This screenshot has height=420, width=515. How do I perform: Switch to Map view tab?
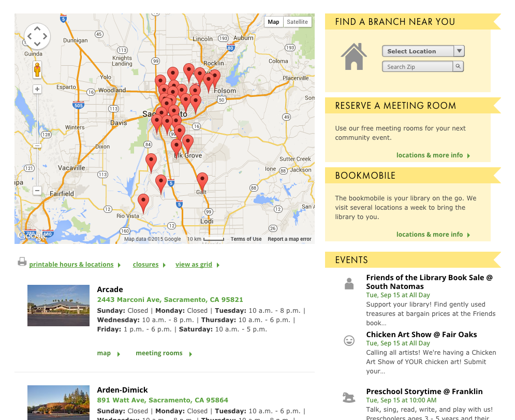[x=273, y=22]
